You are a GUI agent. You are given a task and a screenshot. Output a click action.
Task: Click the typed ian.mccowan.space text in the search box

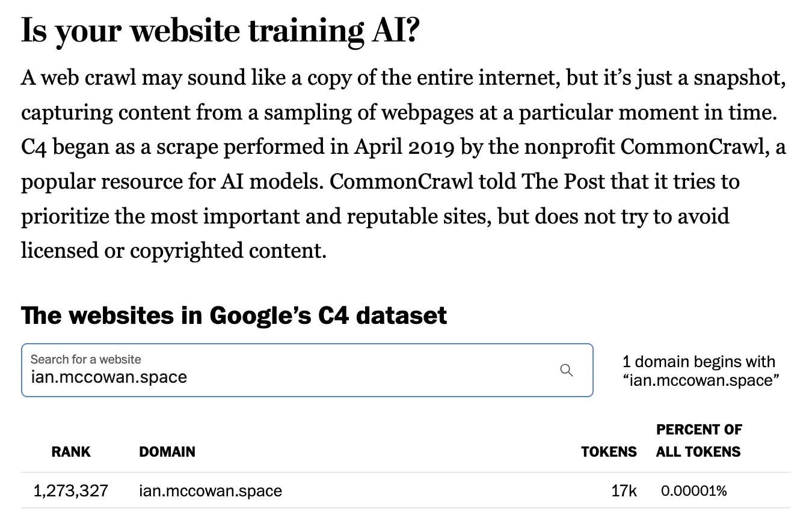[x=109, y=377]
